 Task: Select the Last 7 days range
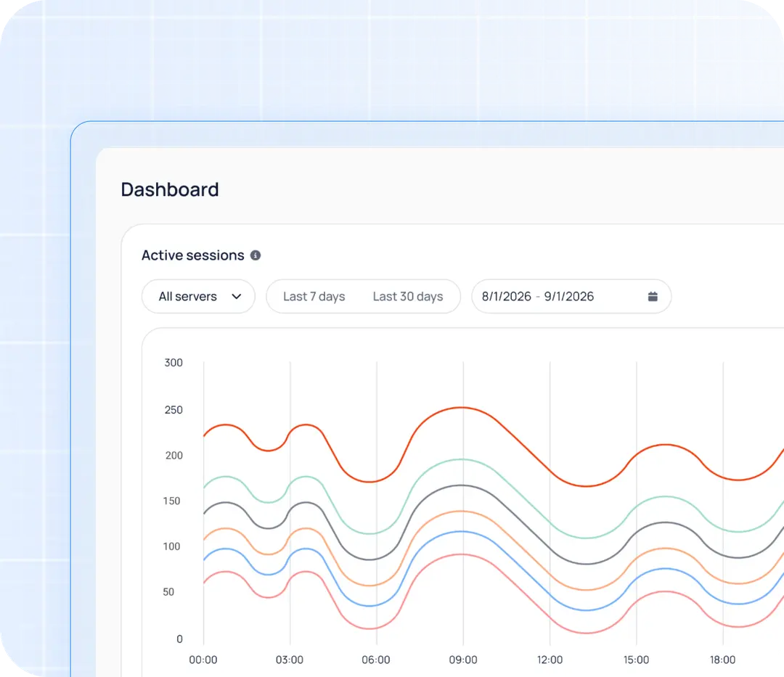pyautogui.click(x=314, y=296)
